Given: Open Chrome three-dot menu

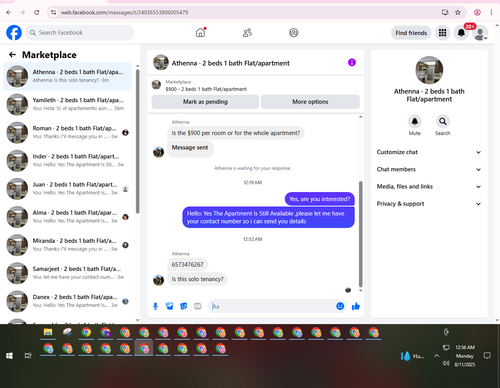Looking at the screenshot, I should point(491,12).
